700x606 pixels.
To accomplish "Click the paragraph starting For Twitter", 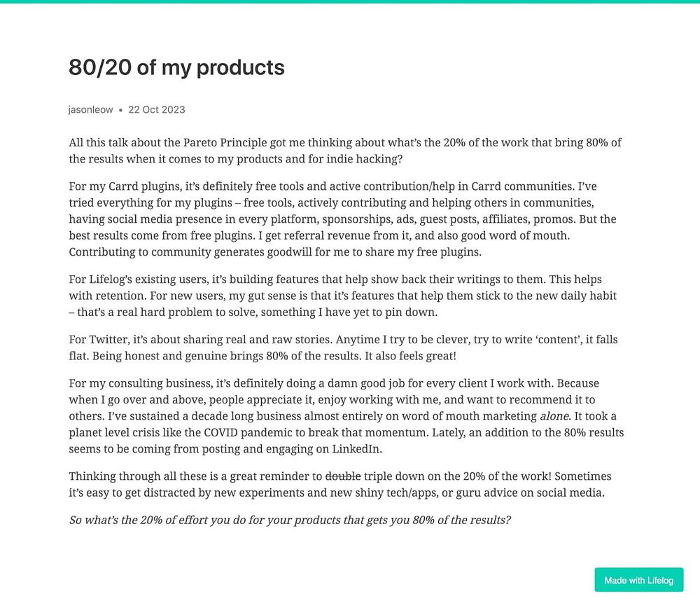I will tap(343, 347).
